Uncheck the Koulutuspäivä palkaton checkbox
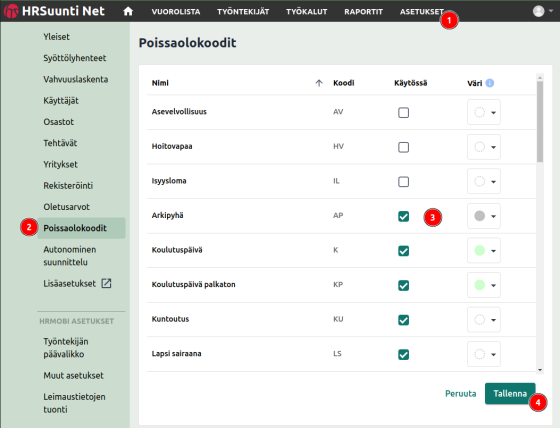Image resolution: width=560 pixels, height=428 pixels. pyautogui.click(x=403, y=285)
